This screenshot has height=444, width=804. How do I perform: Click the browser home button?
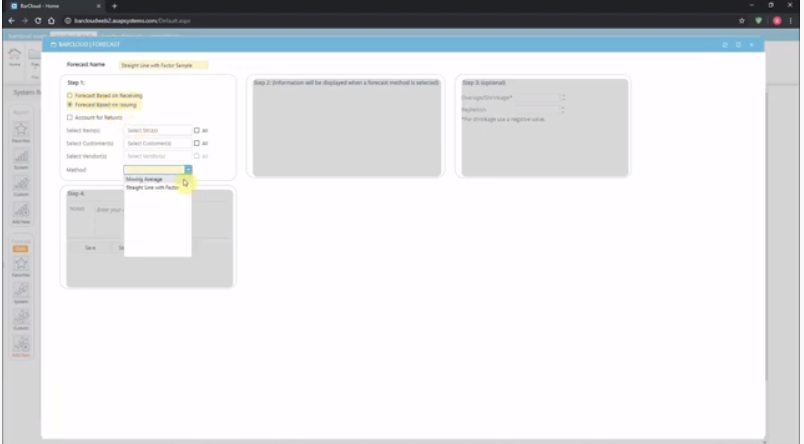(51, 21)
